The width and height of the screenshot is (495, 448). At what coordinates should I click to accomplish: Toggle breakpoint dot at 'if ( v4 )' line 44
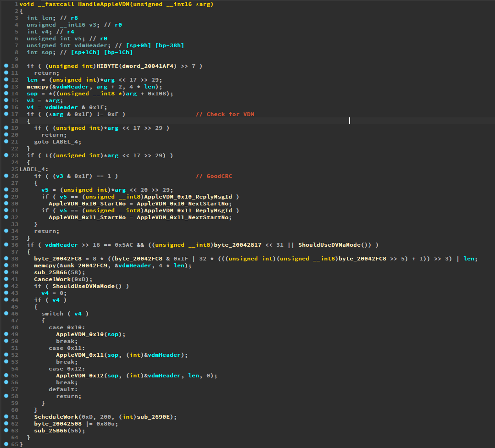click(x=6, y=299)
